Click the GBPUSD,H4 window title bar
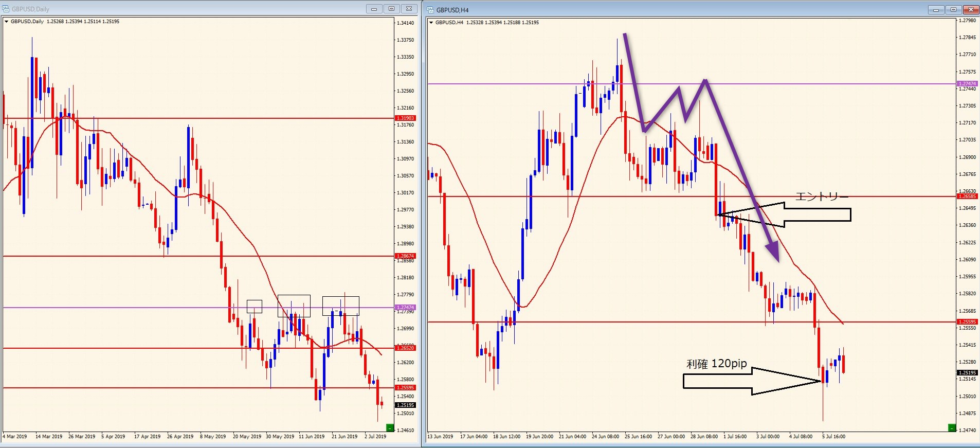Image resolution: width=980 pixels, height=448 pixels. coord(668,10)
